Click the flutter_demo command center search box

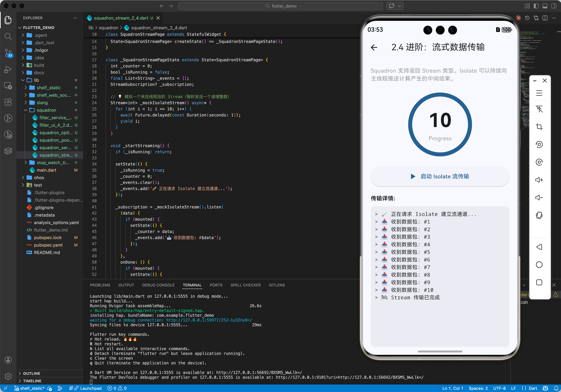[x=280, y=6]
